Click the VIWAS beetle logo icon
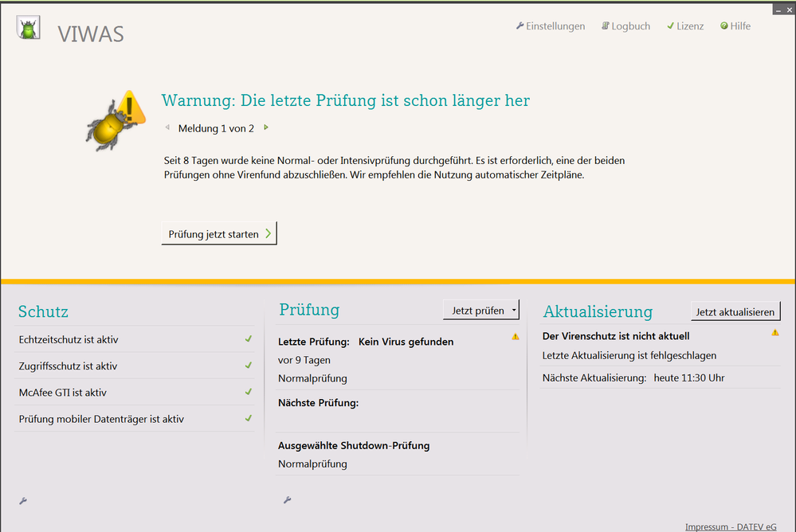 click(28, 29)
